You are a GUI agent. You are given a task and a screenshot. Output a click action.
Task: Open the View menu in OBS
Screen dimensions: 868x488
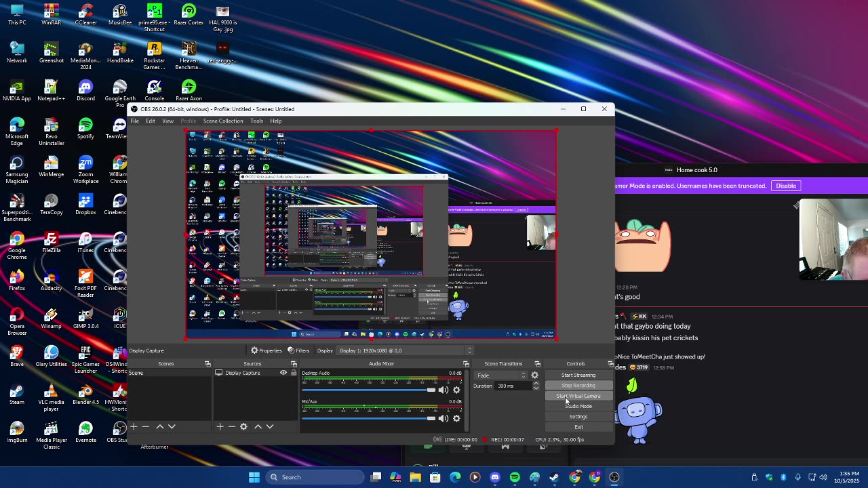pos(167,121)
